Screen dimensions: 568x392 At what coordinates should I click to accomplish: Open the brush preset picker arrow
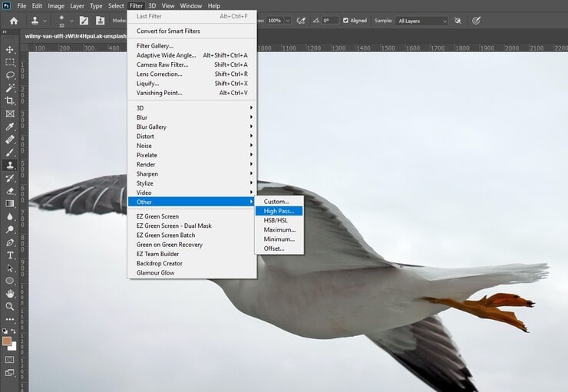coord(71,21)
